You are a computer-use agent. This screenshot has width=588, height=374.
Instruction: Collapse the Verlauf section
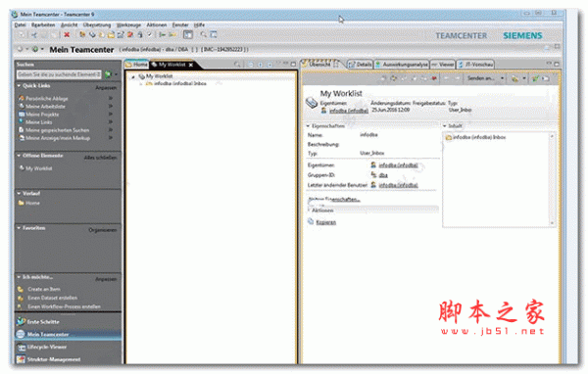(19, 194)
